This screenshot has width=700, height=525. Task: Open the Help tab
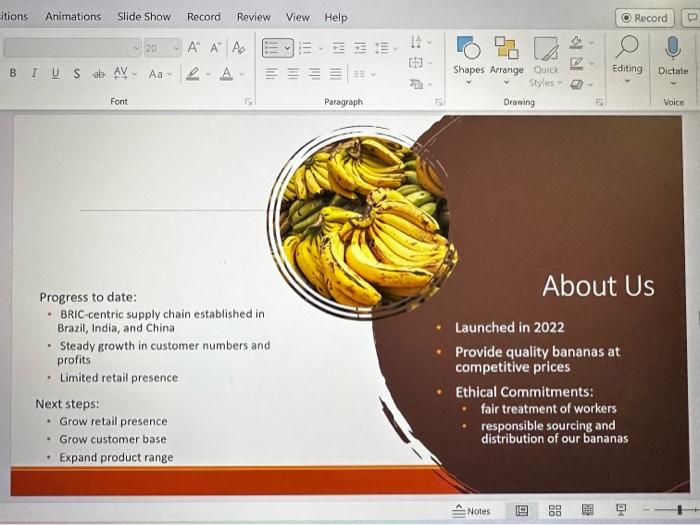click(336, 17)
